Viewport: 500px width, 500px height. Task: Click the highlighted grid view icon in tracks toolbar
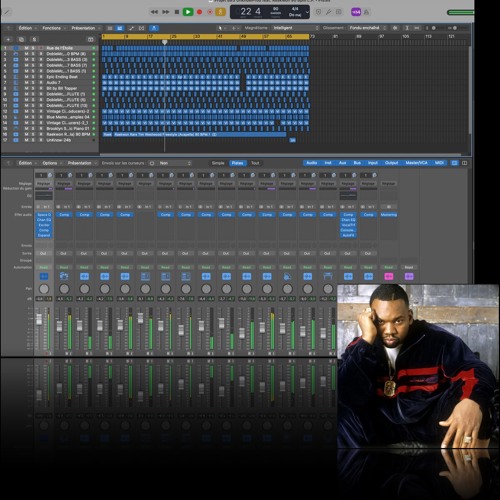pos(120,28)
